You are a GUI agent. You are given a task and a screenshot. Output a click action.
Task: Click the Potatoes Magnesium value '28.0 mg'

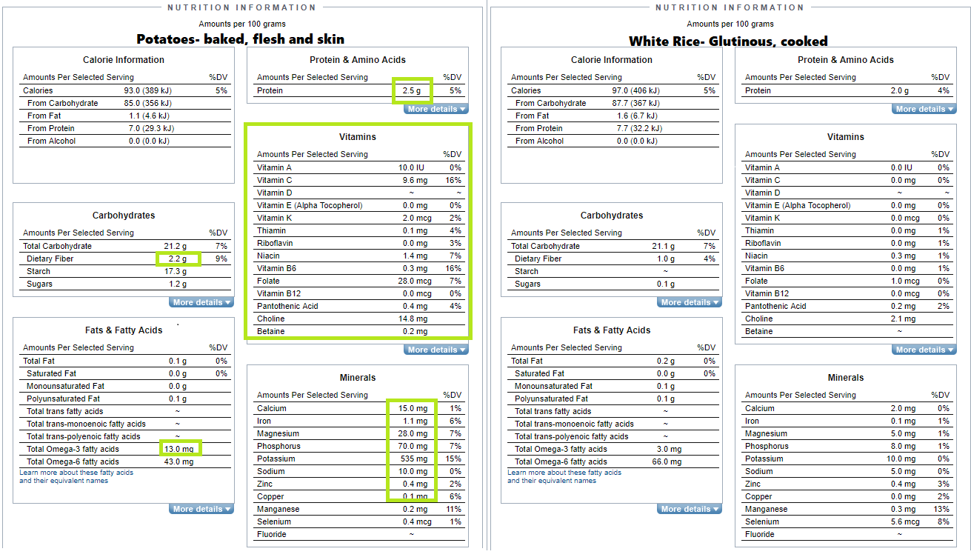(x=413, y=433)
